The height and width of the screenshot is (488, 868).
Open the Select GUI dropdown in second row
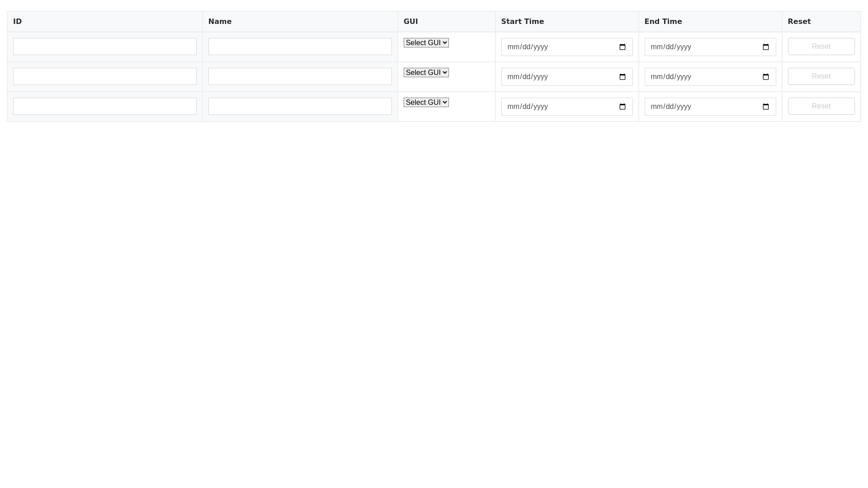point(425,72)
